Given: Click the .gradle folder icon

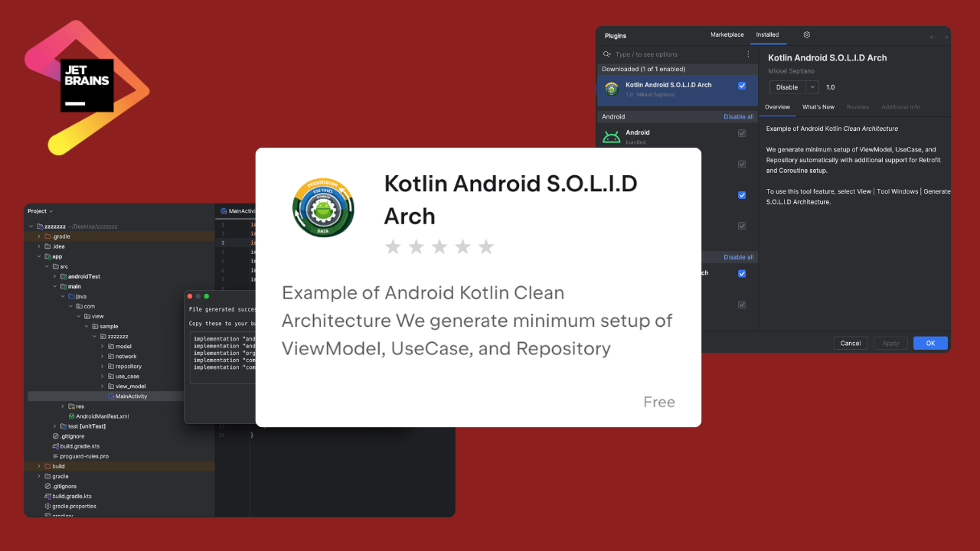Looking at the screenshot, I should click(x=47, y=236).
